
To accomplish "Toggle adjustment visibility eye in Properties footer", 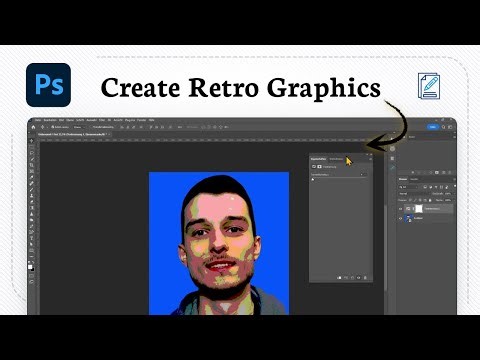I will 359,277.
